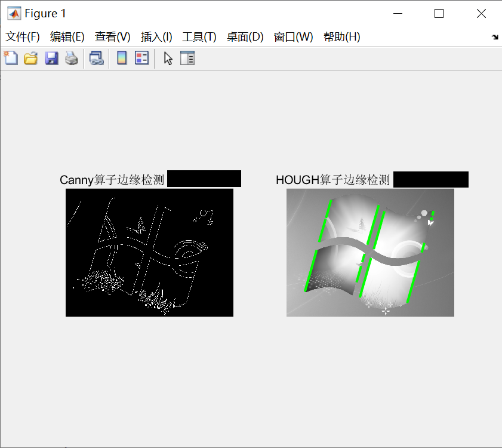502x448 pixels.
Task: Click the HOUGH算子边缘检测 title text
Action: coord(332,180)
